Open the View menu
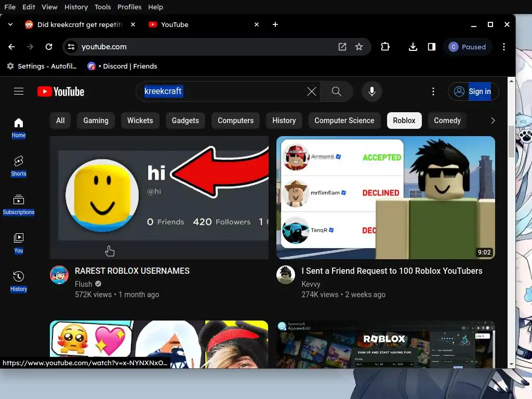532x399 pixels. coord(49,7)
